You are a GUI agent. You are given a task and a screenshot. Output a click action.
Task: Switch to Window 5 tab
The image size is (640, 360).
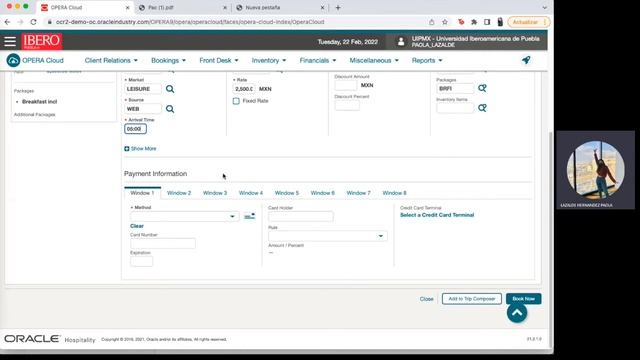pyautogui.click(x=287, y=193)
